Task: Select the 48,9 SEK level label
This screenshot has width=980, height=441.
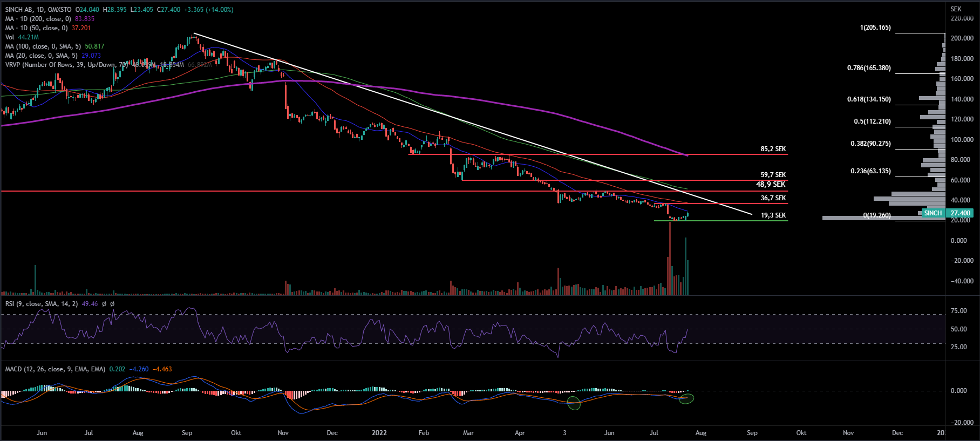Action: pyautogui.click(x=771, y=185)
